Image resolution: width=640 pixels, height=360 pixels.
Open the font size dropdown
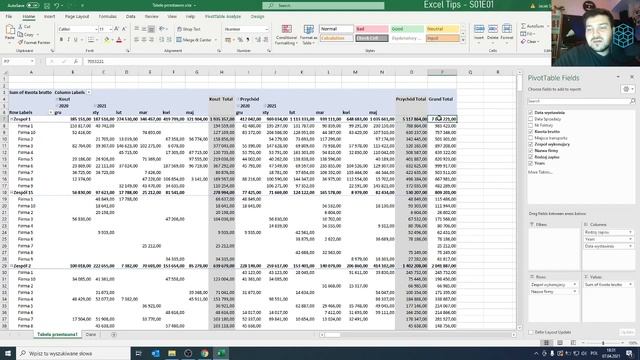pyautogui.click(x=111, y=29)
